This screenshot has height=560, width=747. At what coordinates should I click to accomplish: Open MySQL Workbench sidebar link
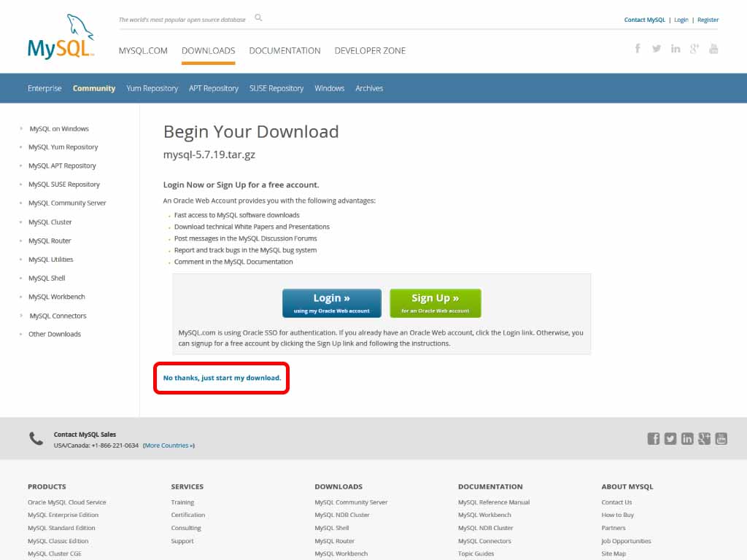[x=57, y=296]
